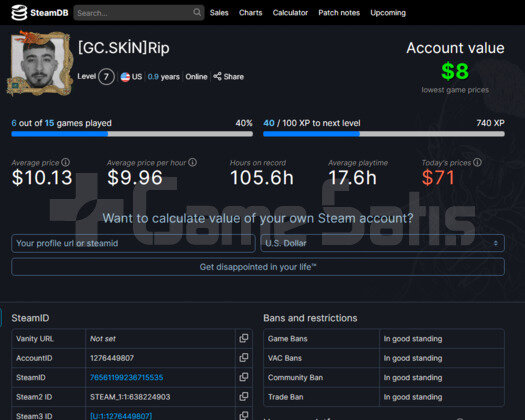This screenshot has width=525, height=420.
Task: Click the Trade Ban status cell
Action: point(442,397)
